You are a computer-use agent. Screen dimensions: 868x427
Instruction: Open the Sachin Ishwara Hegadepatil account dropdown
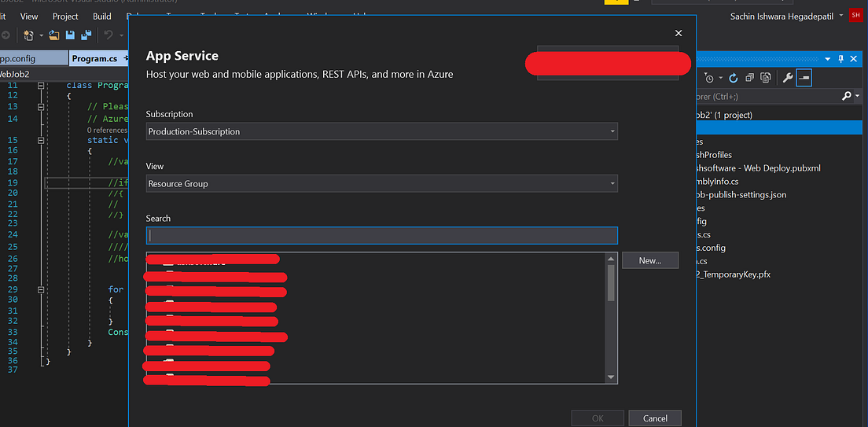pyautogui.click(x=841, y=16)
